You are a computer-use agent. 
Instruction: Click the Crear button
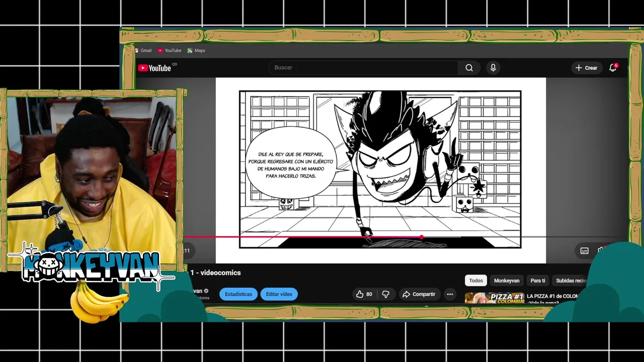click(x=587, y=68)
